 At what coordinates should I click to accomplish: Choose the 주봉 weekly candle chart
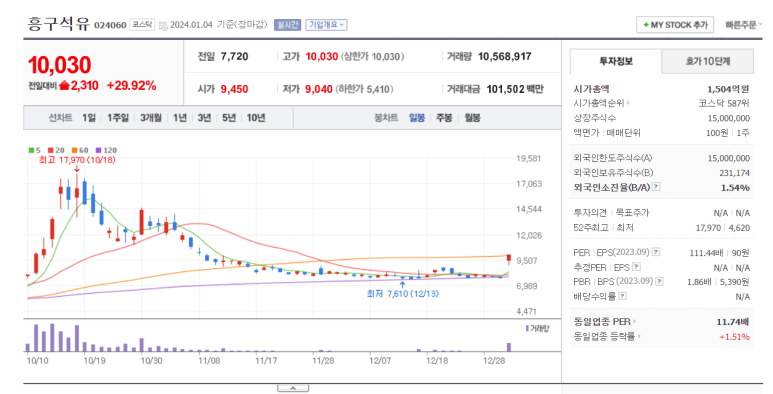pyautogui.click(x=444, y=118)
